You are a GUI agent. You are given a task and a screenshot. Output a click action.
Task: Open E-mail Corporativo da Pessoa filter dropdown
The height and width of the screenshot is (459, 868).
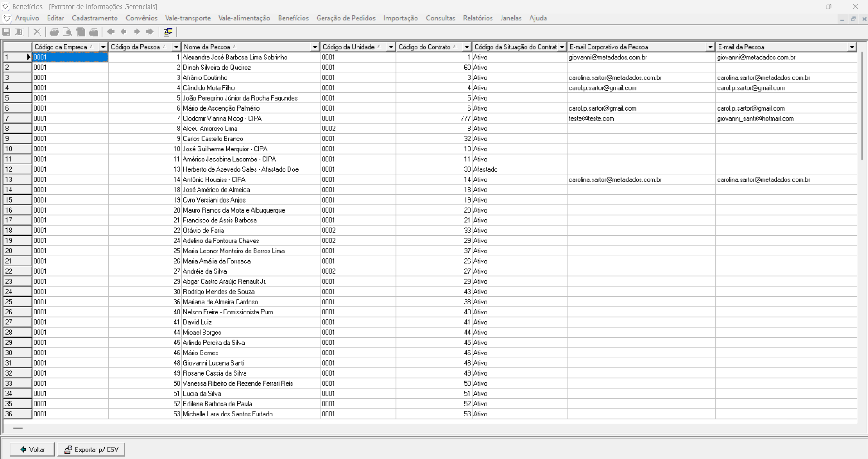pos(710,47)
